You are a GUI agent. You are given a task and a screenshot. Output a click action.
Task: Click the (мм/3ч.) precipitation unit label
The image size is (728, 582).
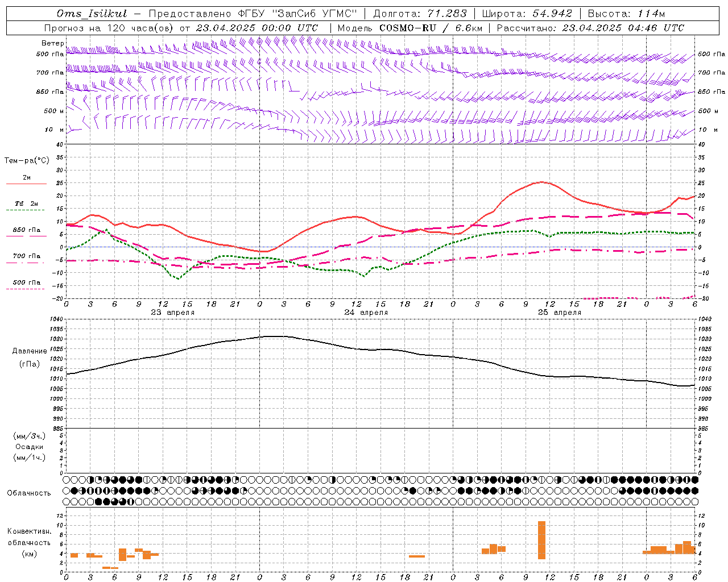[30, 435]
